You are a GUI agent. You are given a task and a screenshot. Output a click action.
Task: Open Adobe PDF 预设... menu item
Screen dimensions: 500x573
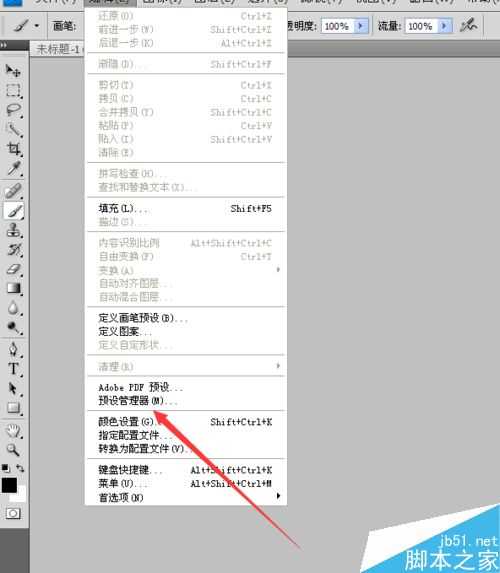[185, 387]
